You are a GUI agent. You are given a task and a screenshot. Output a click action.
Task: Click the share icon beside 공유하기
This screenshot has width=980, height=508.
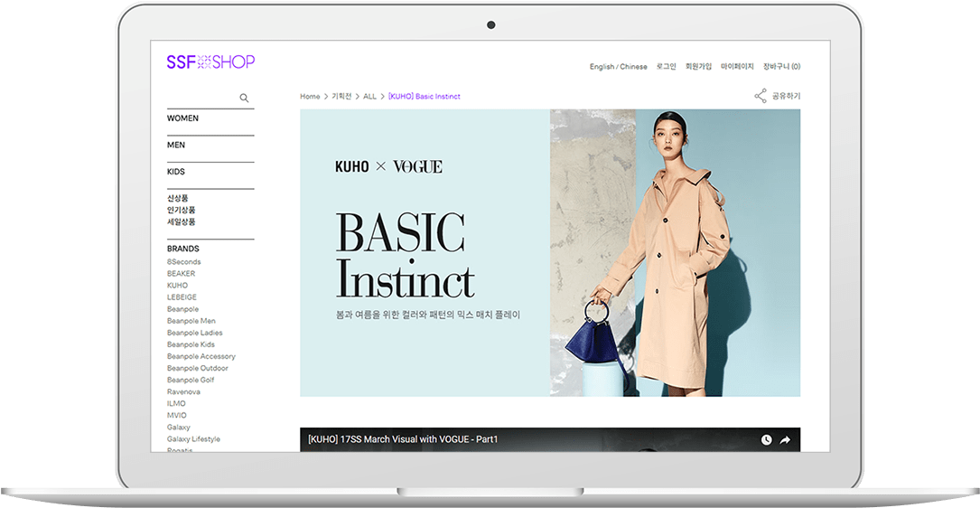(x=761, y=96)
